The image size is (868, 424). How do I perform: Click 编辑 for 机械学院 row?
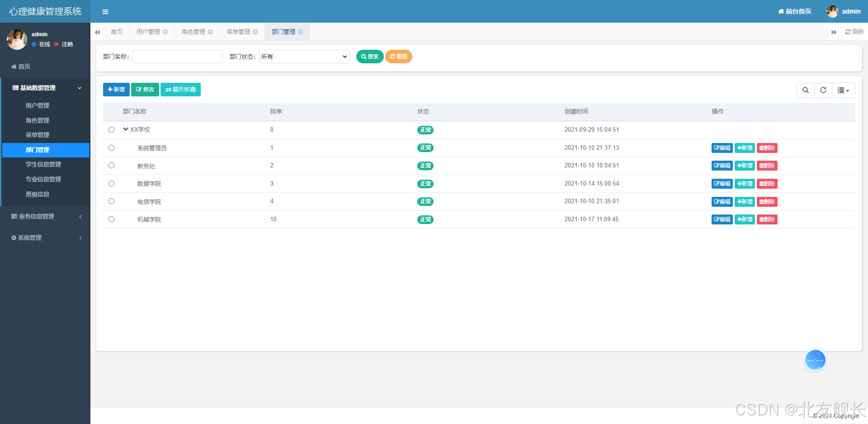722,219
